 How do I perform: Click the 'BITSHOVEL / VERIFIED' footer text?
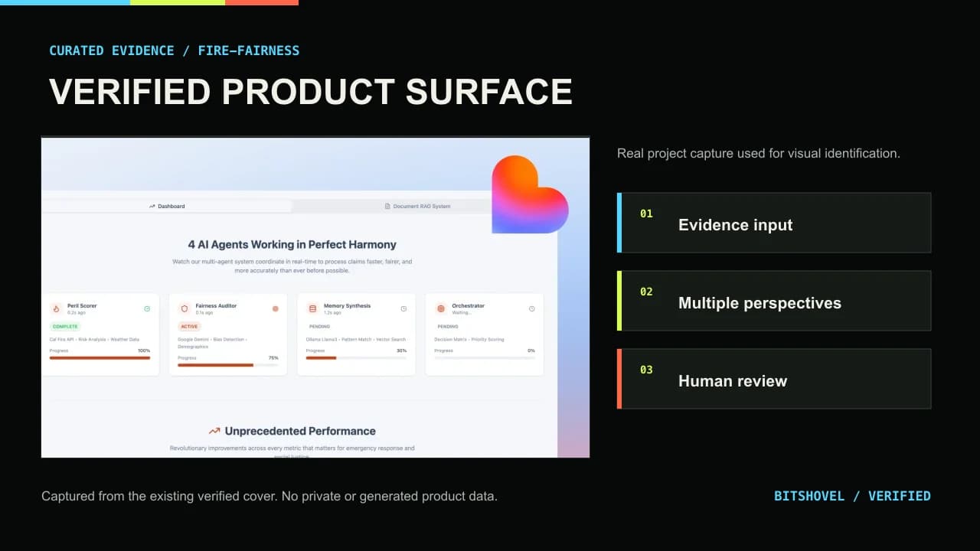(852, 496)
